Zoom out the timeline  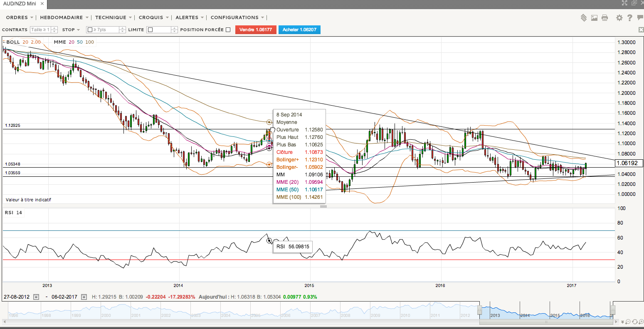(x=628, y=322)
